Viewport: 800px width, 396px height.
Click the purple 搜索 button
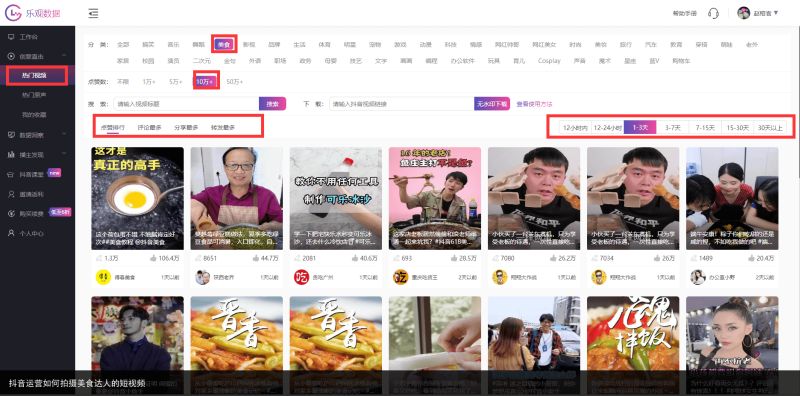tap(272, 104)
